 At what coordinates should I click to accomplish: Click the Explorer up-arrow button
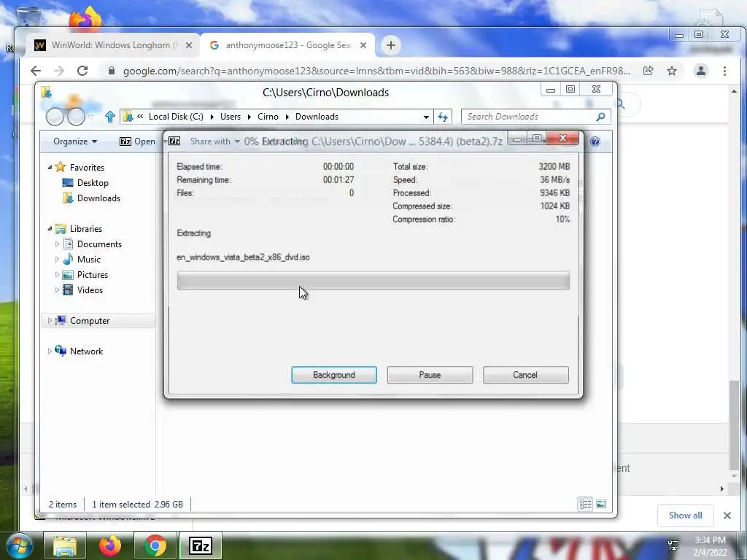tap(110, 117)
